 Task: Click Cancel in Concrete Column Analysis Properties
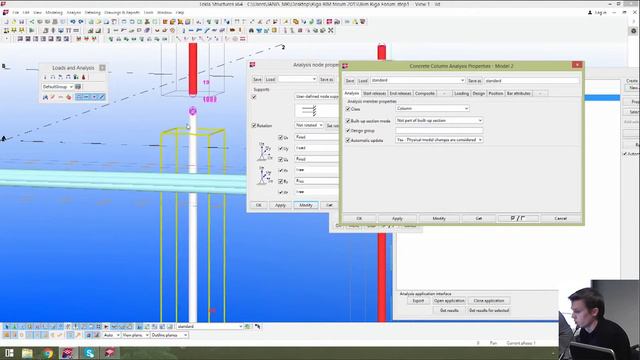tap(560, 219)
